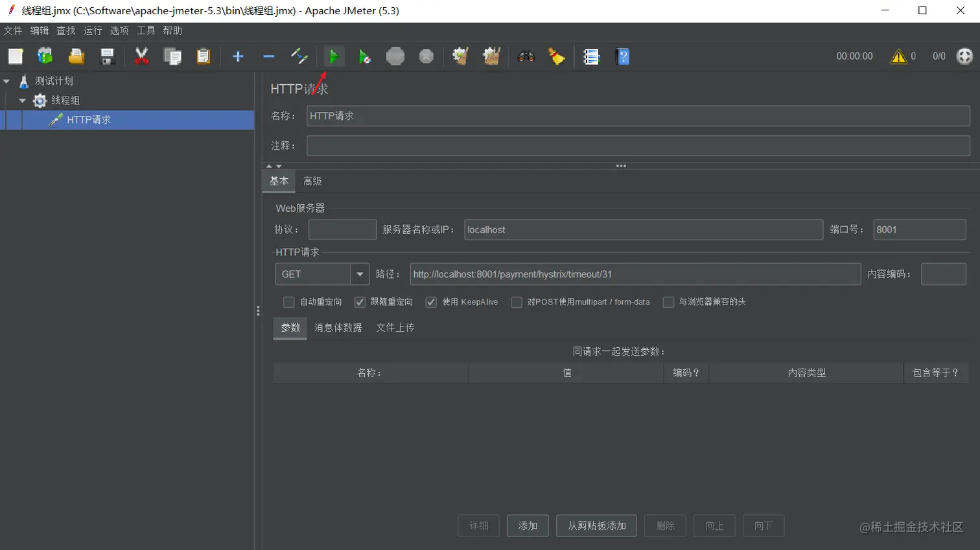Click the 名称 input field
Viewport: 980px width, 550px height.
(x=638, y=116)
